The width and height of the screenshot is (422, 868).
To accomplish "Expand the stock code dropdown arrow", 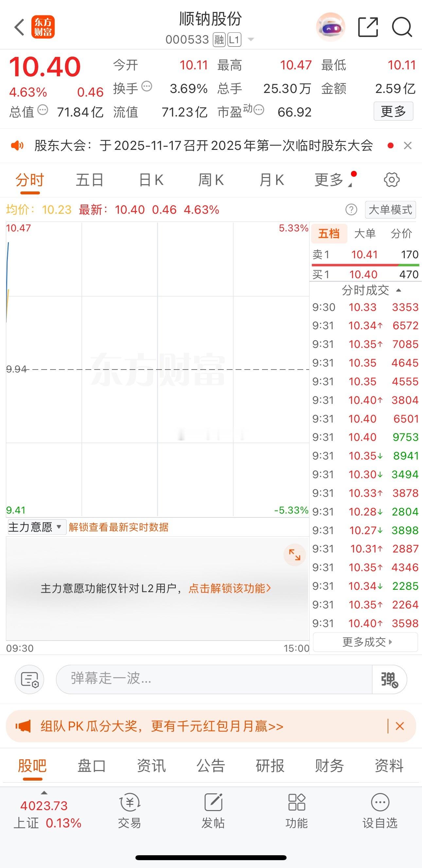I will tap(251, 40).
